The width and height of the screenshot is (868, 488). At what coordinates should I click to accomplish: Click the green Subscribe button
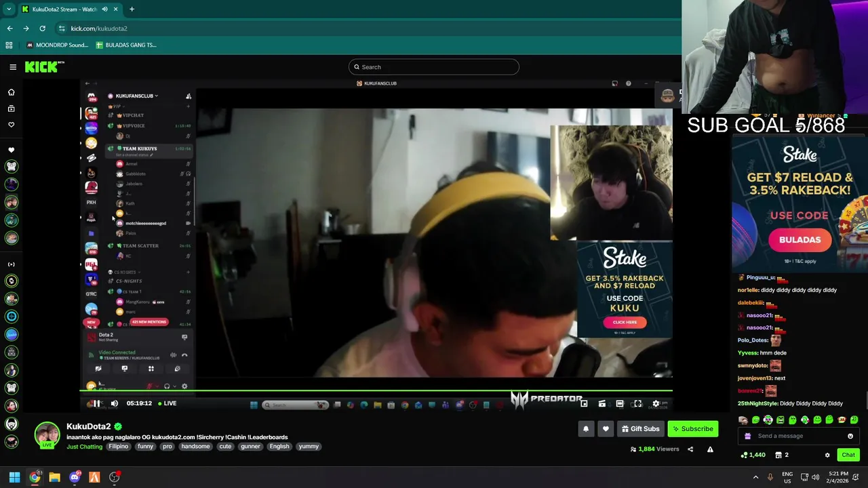pos(693,428)
